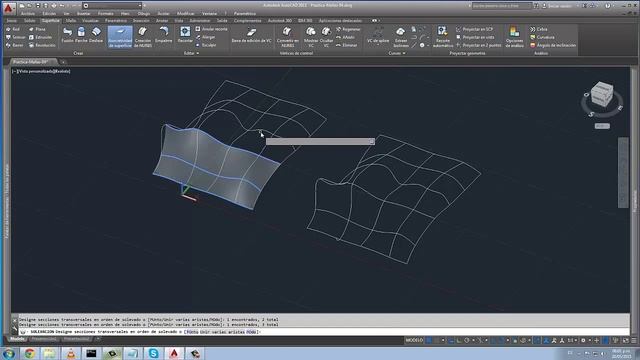
Task: Open the Modificar menu
Action: tap(186, 13)
